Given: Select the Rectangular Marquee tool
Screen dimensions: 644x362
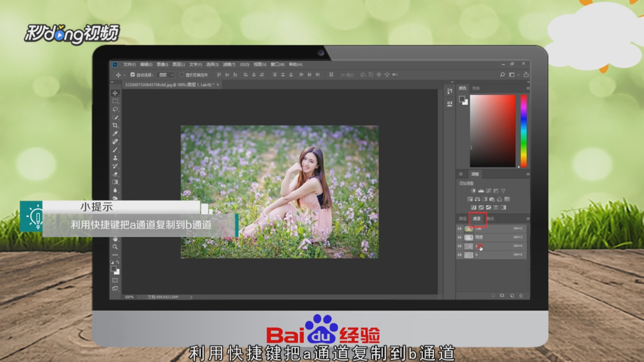Looking at the screenshot, I should (x=115, y=101).
